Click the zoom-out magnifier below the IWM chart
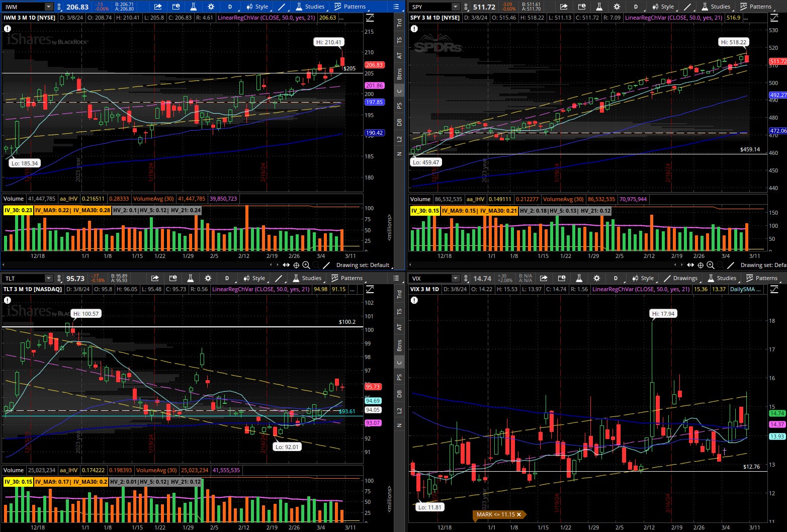The width and height of the screenshot is (787, 532). point(317,265)
